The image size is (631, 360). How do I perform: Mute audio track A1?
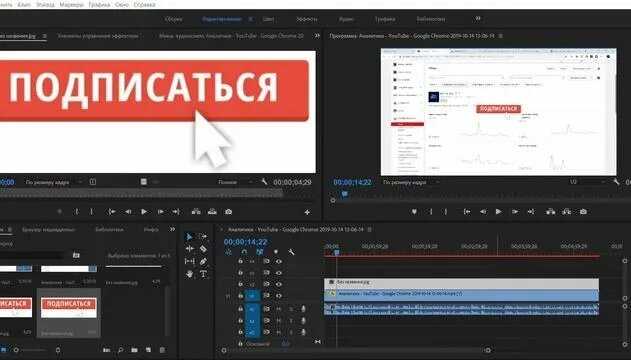point(278,309)
